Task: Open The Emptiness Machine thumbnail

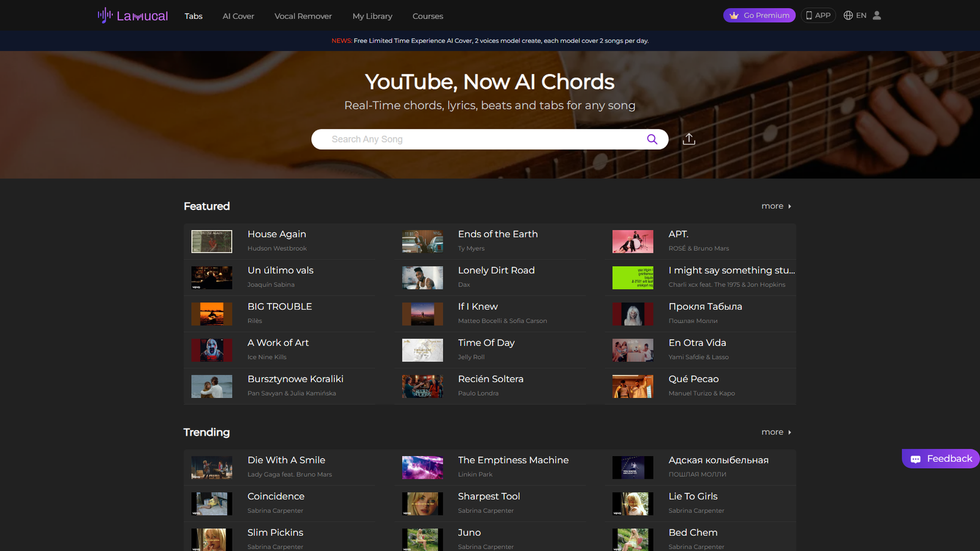Action: tap(423, 467)
